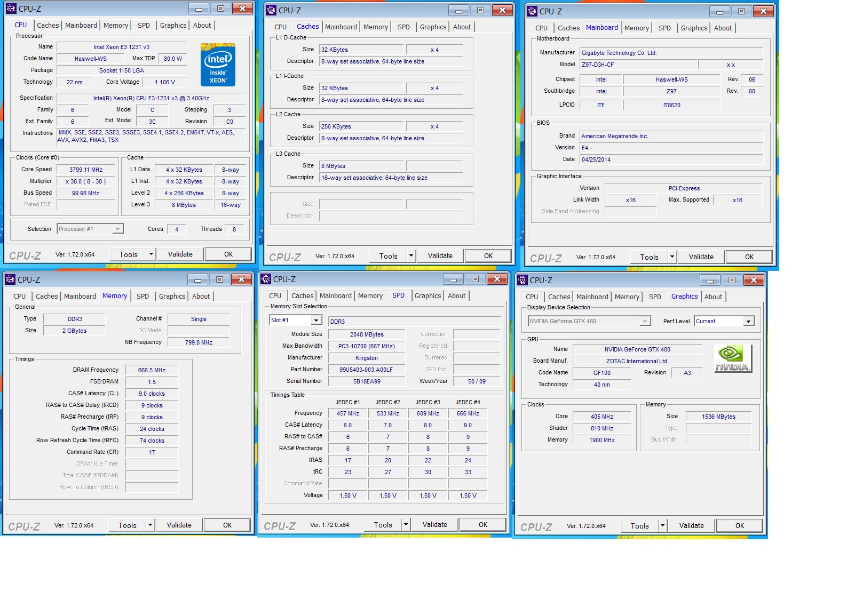Close the Graphics tab window

click(754, 280)
